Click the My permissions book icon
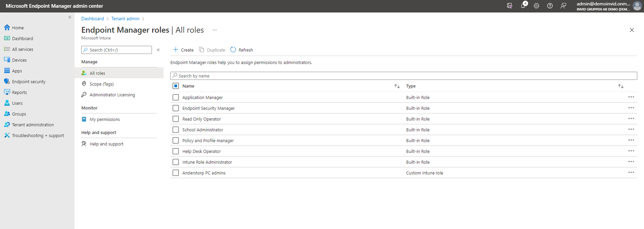This screenshot has height=229, width=644. 84,119
